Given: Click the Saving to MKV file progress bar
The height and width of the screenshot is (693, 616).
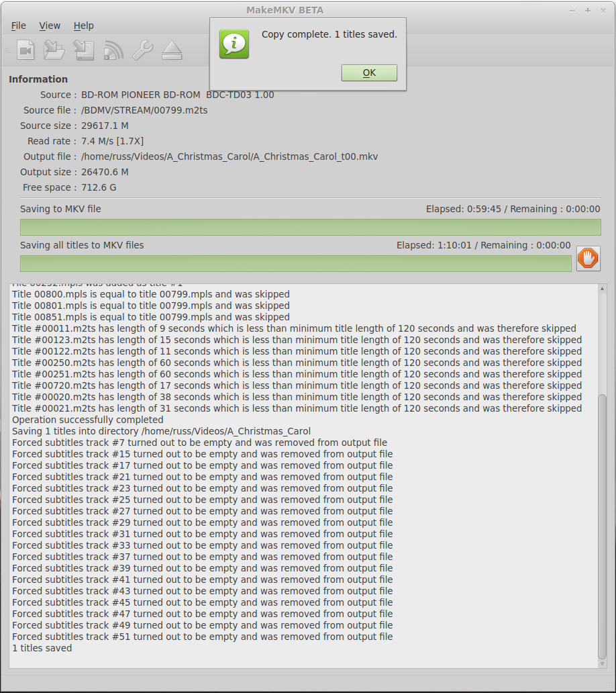Looking at the screenshot, I should (x=311, y=227).
